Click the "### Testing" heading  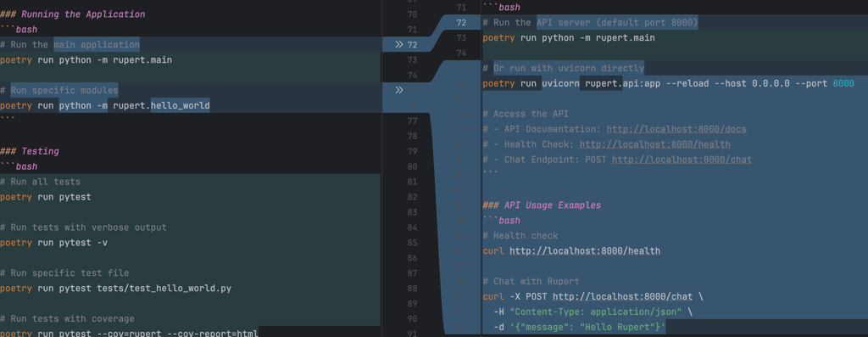30,151
